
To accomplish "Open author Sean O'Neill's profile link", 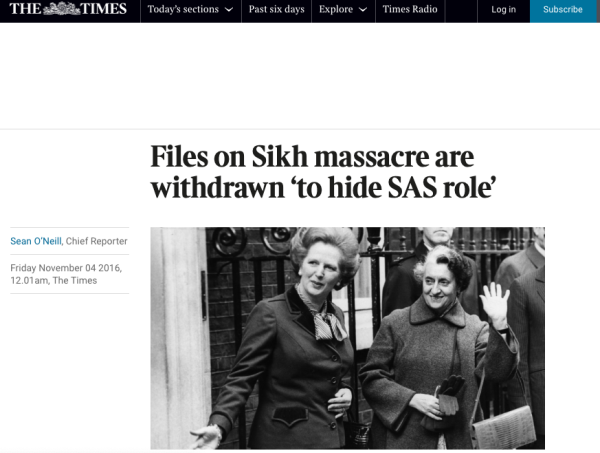I will pyautogui.click(x=36, y=241).
